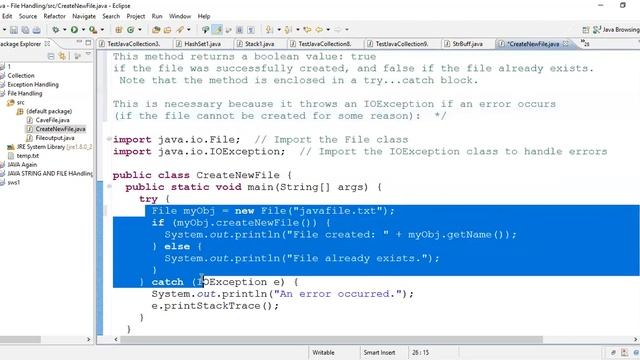Switch to TestJavaCollection3 editor tab

pos(133,44)
